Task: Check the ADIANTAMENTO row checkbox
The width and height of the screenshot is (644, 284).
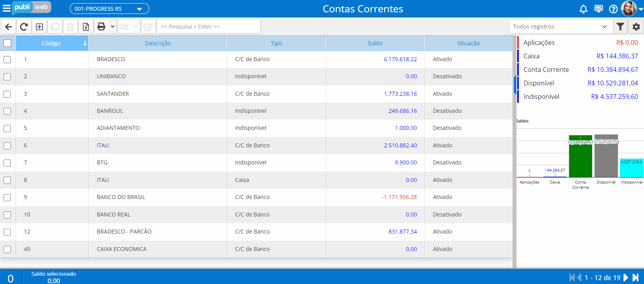Action: click(x=7, y=128)
